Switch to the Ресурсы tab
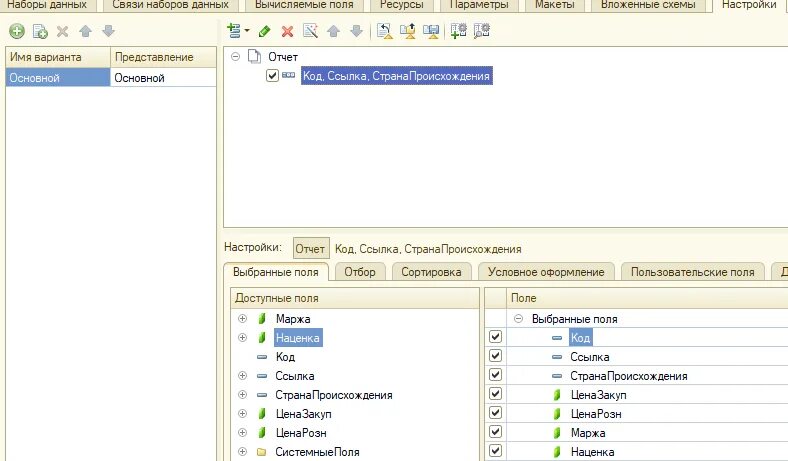Image resolution: width=788 pixels, height=461 pixels. [x=401, y=5]
